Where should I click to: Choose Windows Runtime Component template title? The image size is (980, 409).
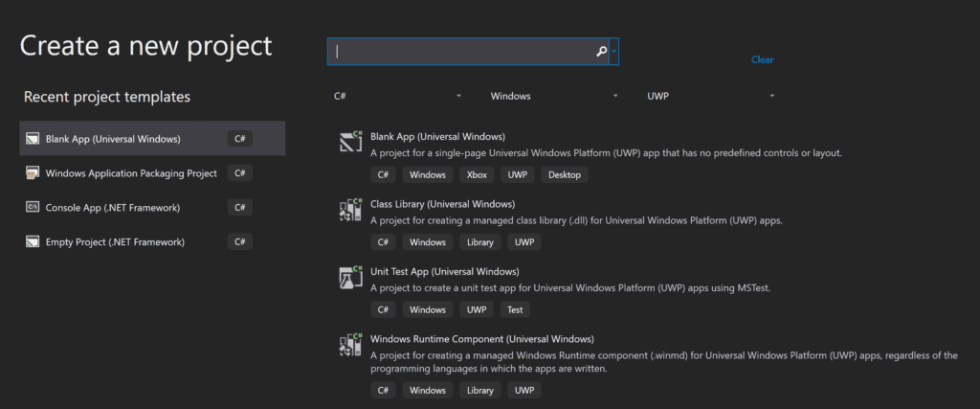[x=481, y=339]
